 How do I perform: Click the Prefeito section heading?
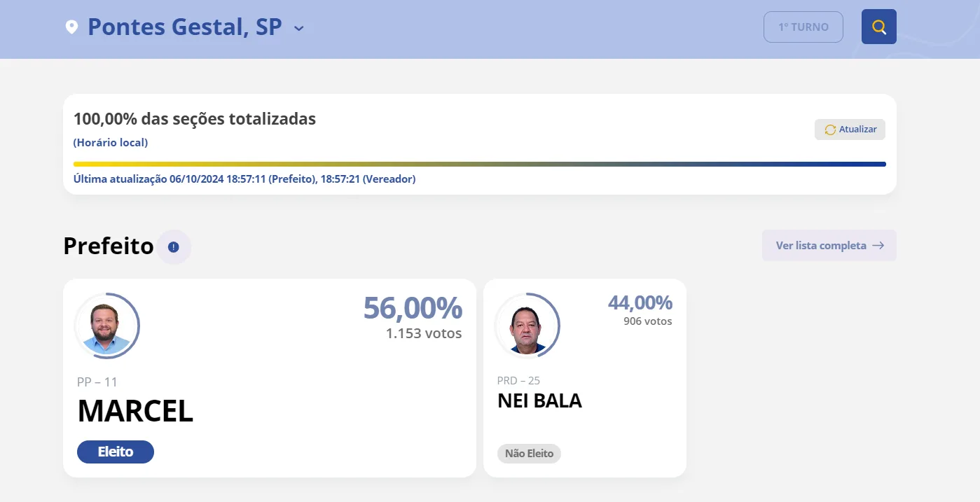click(109, 246)
